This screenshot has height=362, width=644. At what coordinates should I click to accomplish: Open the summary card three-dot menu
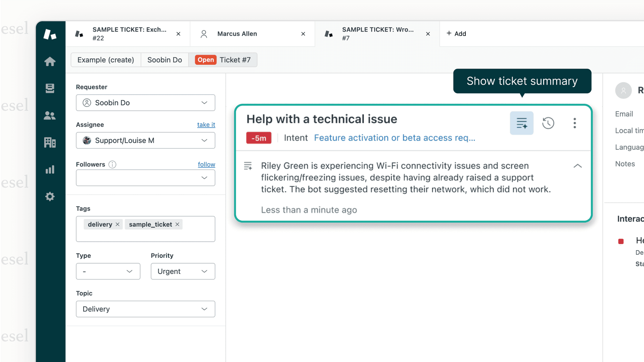[575, 123]
